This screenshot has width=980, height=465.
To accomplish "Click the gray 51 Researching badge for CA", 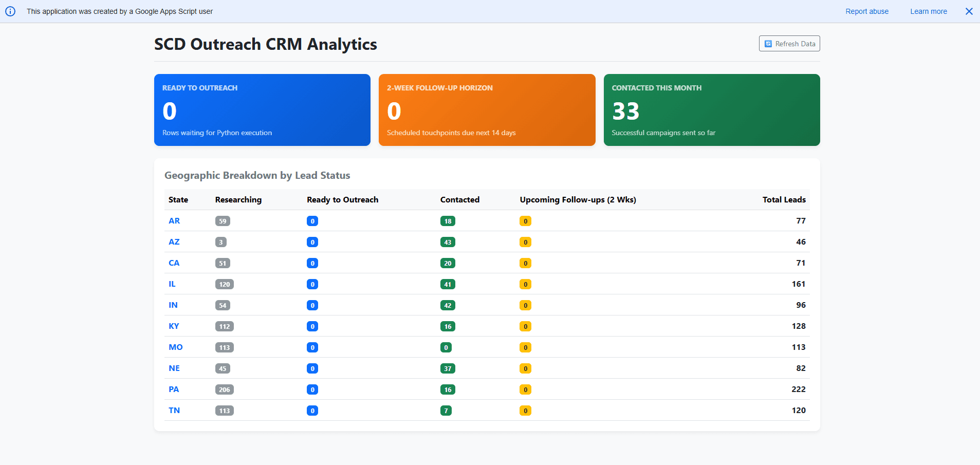I will coord(223,263).
